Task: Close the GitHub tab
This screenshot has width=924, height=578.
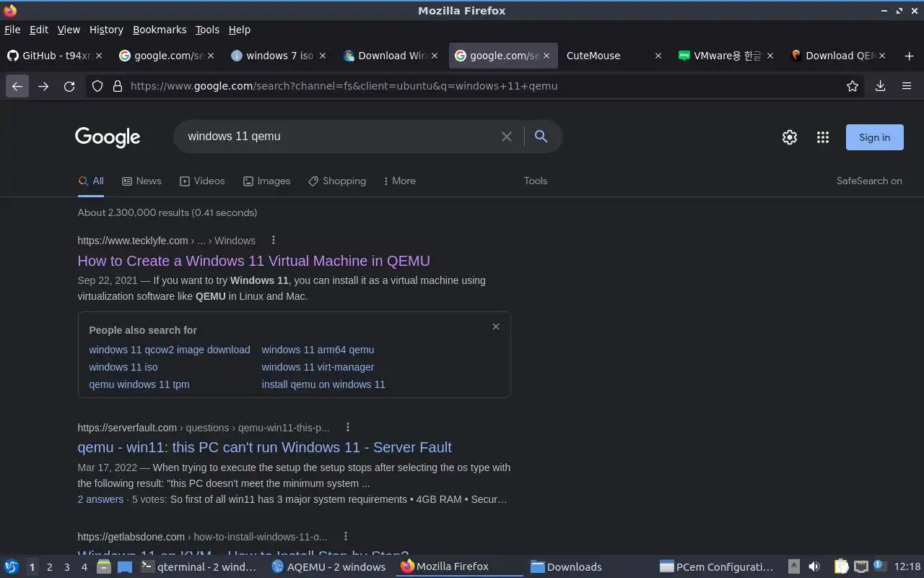Action: pyautogui.click(x=99, y=56)
